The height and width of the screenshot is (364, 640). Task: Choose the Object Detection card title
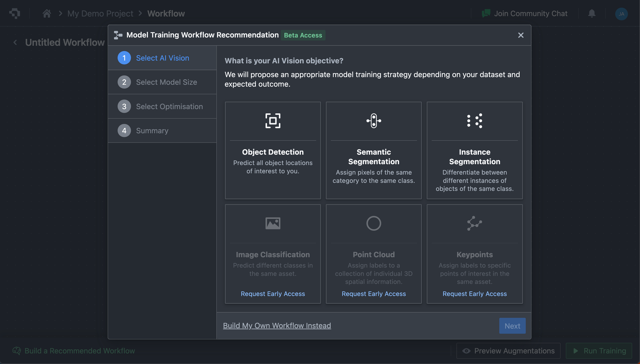273,152
